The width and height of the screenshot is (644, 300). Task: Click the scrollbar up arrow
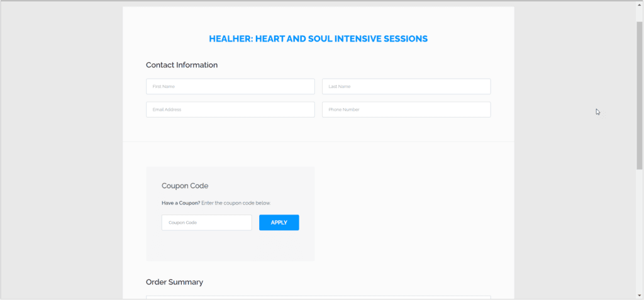point(640,5)
